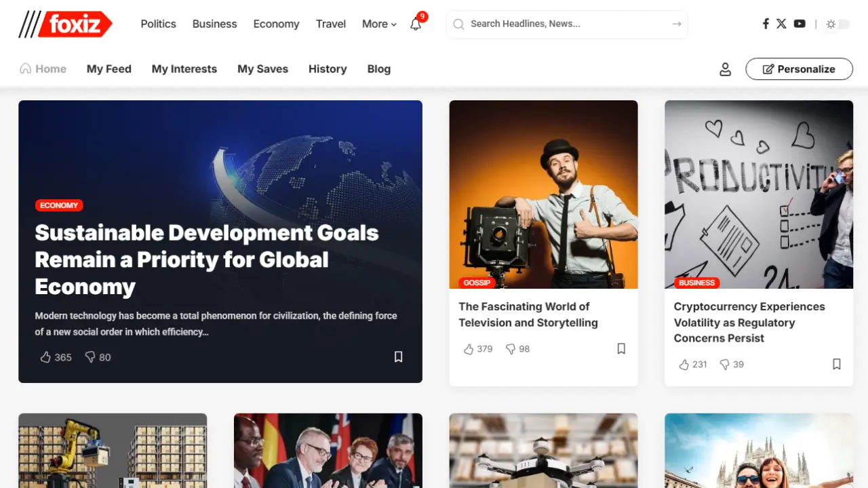Image resolution: width=868 pixels, height=488 pixels.
Task: Open the Economy category tag on featured article
Action: pyautogui.click(x=59, y=205)
